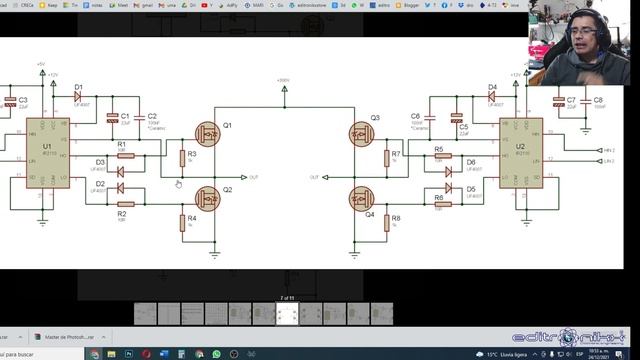Expand options for Master de Photosh download
The width and height of the screenshot is (640, 360).
point(104,337)
